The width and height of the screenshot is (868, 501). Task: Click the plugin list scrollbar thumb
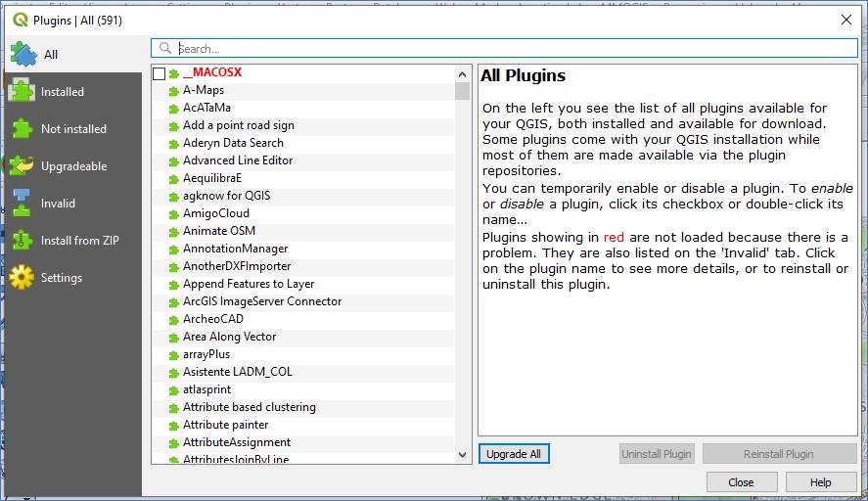[462, 91]
